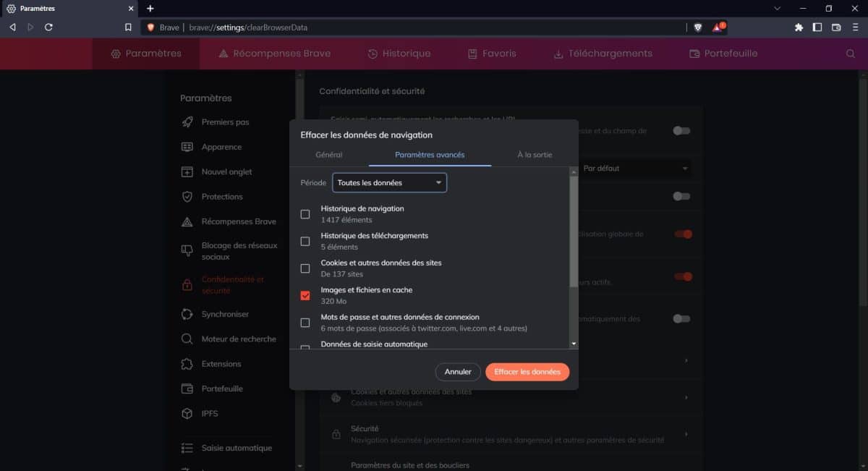Click the dialog's vertical scrollbar thumb
This screenshot has width=868, height=471.
(574, 232)
